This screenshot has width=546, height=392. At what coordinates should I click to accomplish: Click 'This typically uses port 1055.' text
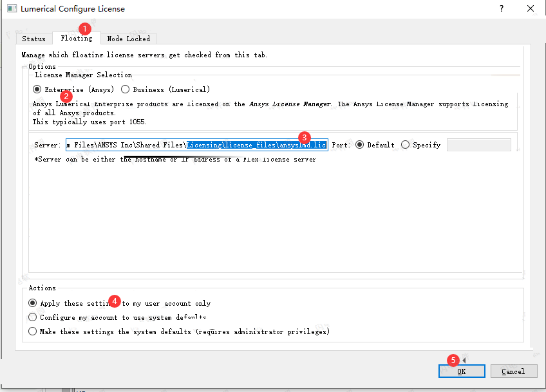click(x=89, y=122)
